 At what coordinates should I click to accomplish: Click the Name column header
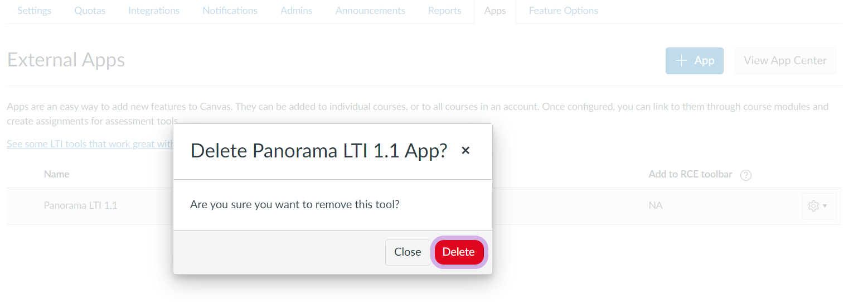[56, 174]
